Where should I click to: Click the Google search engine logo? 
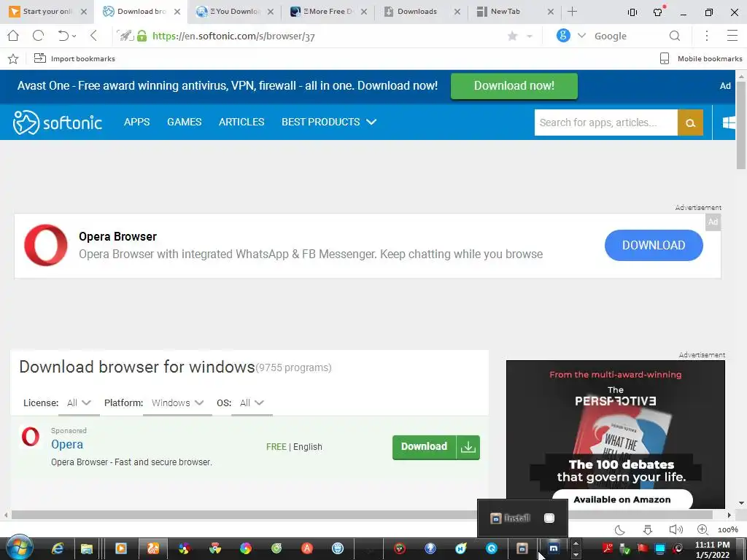click(563, 36)
